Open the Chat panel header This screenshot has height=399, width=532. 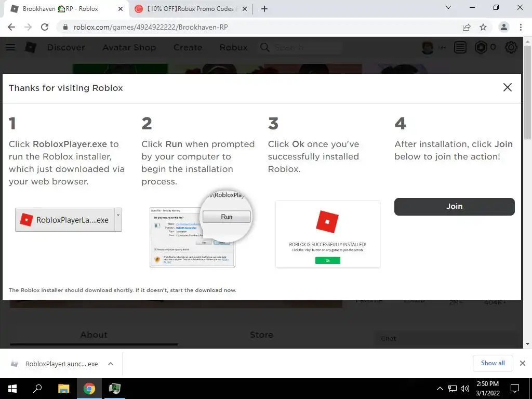tap(448, 339)
